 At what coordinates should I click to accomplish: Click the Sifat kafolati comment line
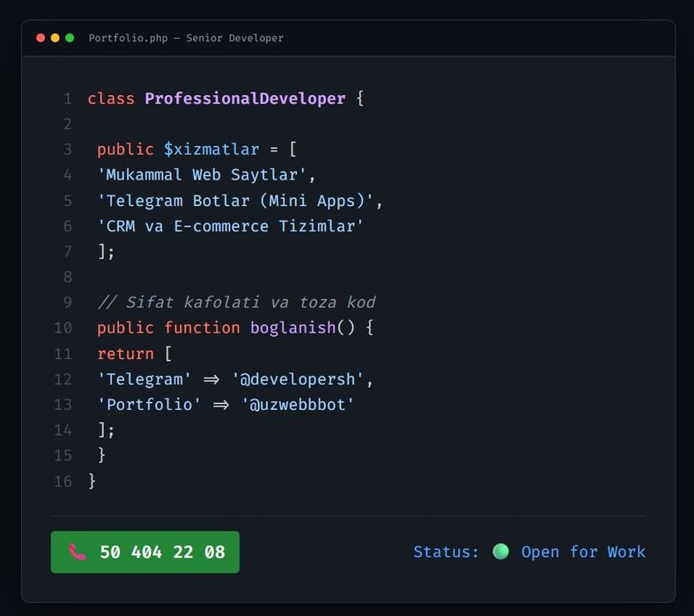(x=236, y=303)
